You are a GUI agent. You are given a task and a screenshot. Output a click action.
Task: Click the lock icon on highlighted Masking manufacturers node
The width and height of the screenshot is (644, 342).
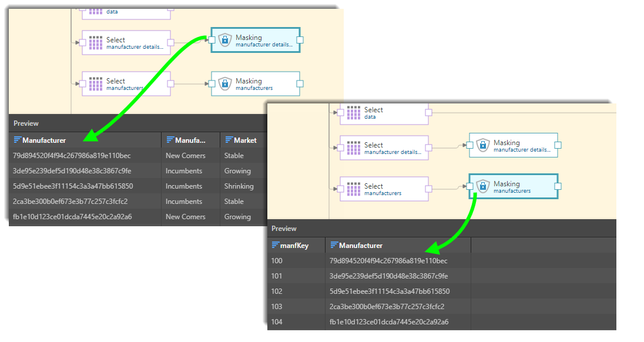482,186
